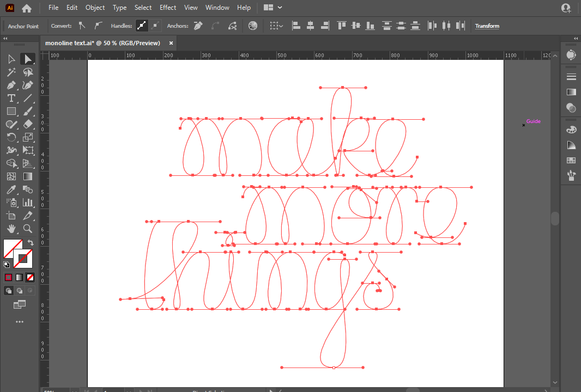Viewport: 581px width, 392px height.
Task: Choose the Column Graph tool
Action: coord(28,203)
